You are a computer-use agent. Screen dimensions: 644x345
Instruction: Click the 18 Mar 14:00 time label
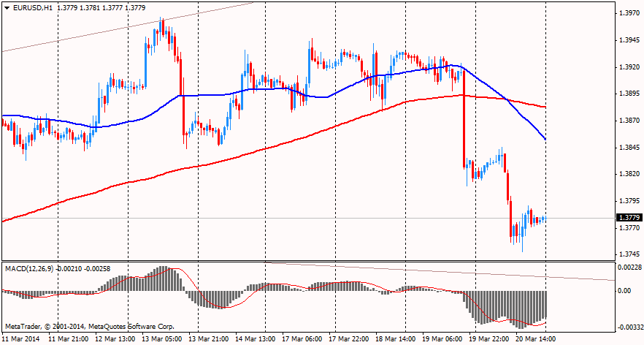[x=396, y=338]
